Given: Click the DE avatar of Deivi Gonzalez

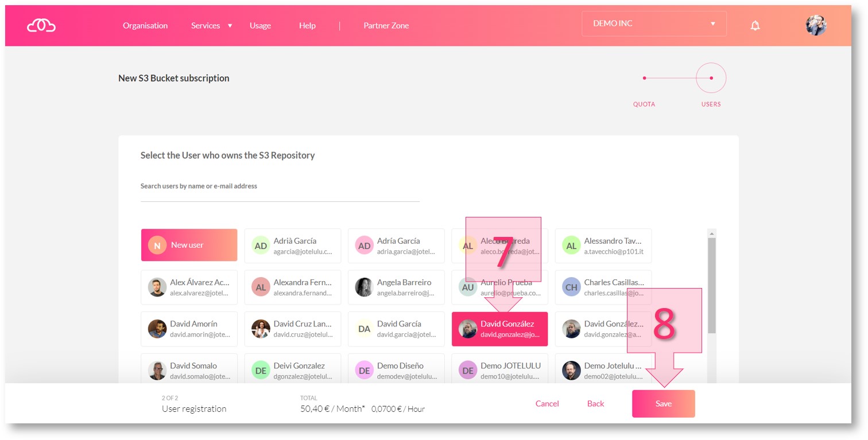Looking at the screenshot, I should (x=261, y=370).
